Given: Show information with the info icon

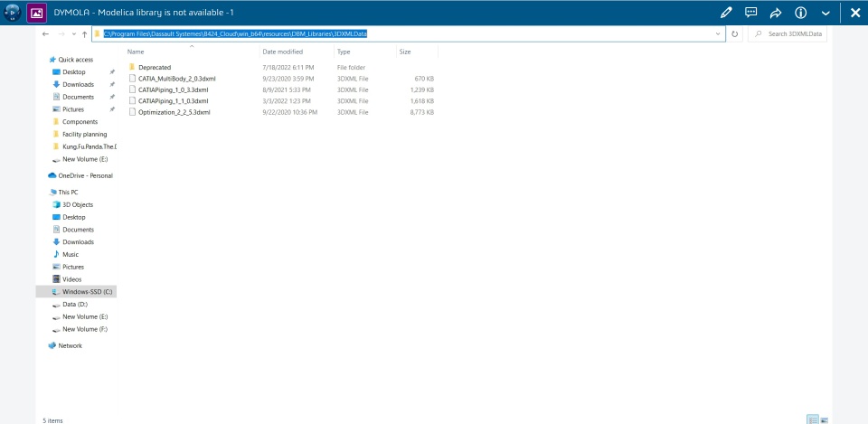Looking at the screenshot, I should [800, 13].
